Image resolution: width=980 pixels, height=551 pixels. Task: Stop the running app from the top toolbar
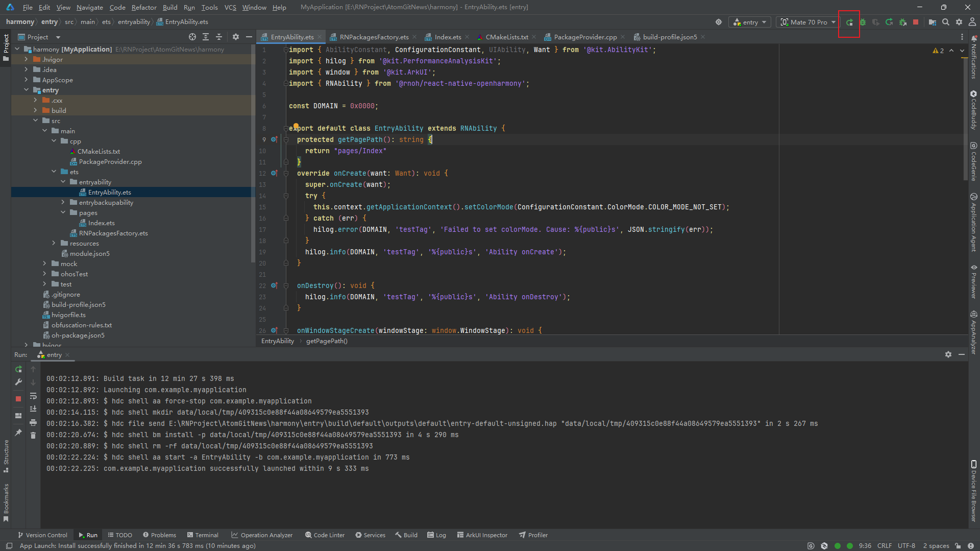tap(916, 22)
